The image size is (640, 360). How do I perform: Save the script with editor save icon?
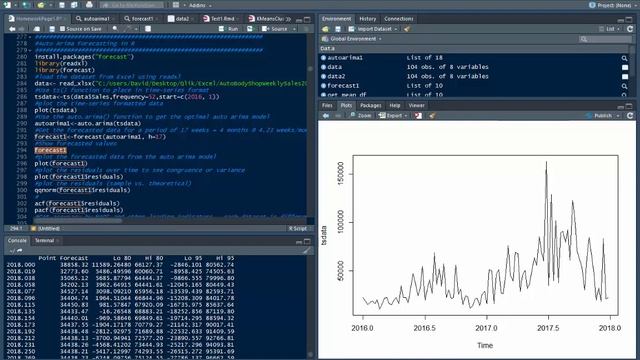click(52, 29)
